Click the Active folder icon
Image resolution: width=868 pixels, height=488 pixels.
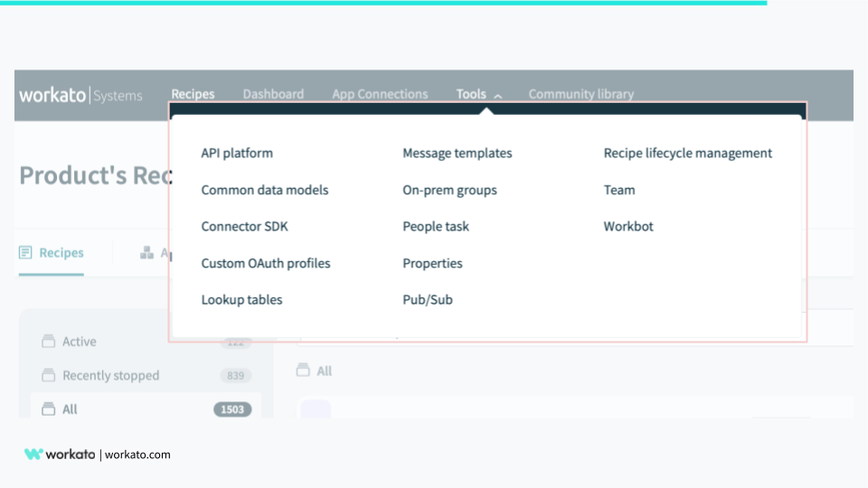[48, 342]
